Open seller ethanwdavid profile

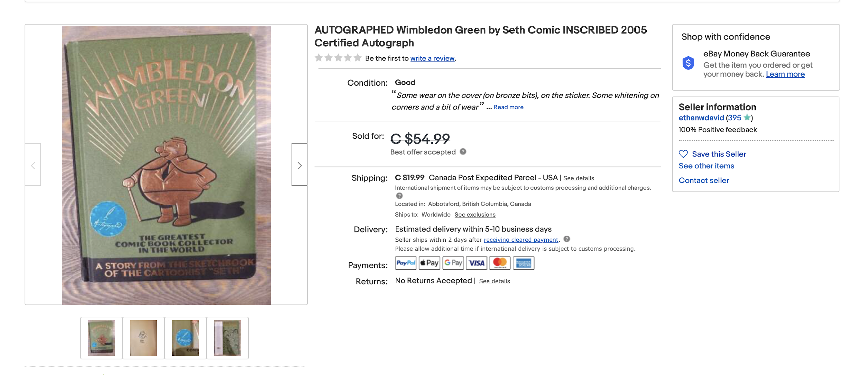click(x=701, y=118)
